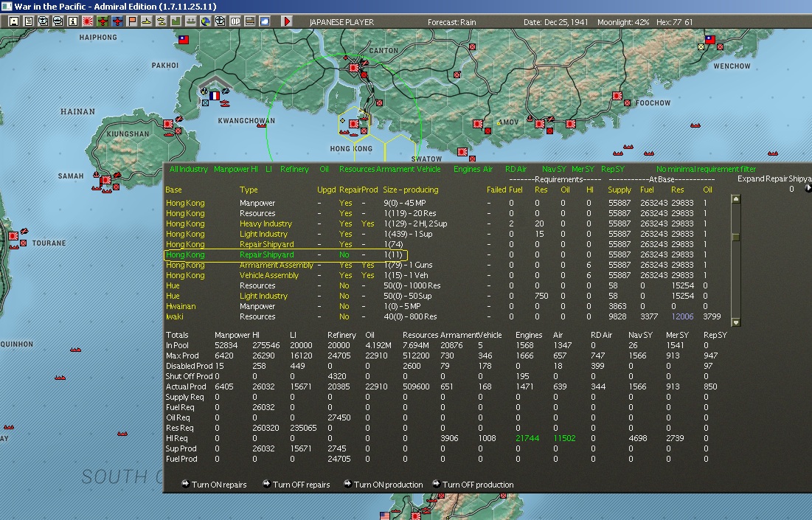Open the globe icon in toolbar
The width and height of the screenshot is (812, 520).
click(x=206, y=21)
